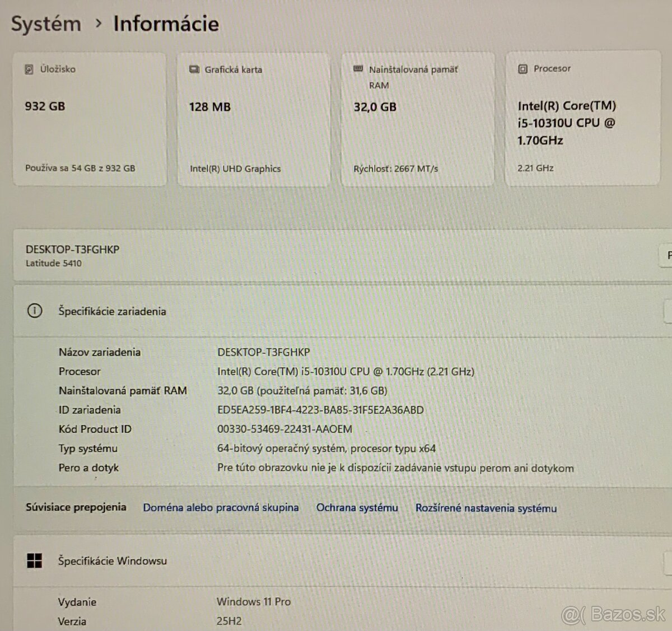The width and height of the screenshot is (672, 631).
Task: Click the Nainštalovaná pamäť RAM icon
Action: point(357,69)
